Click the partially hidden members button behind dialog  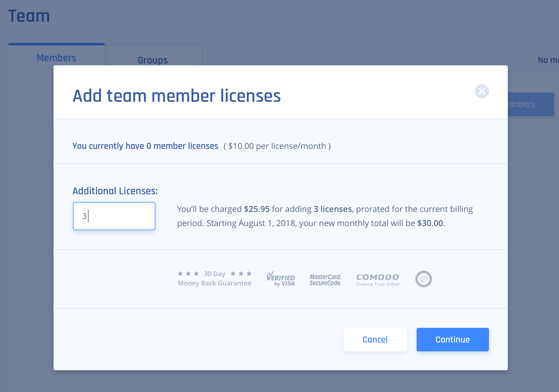[x=531, y=104]
